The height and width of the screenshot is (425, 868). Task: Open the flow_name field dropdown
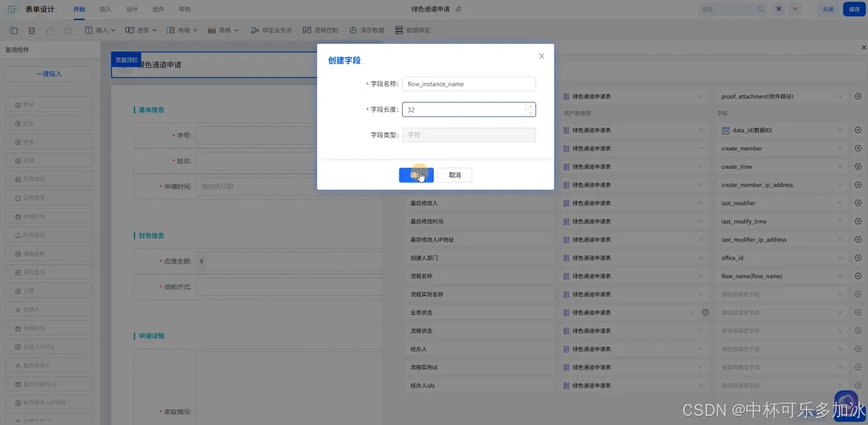click(782, 275)
